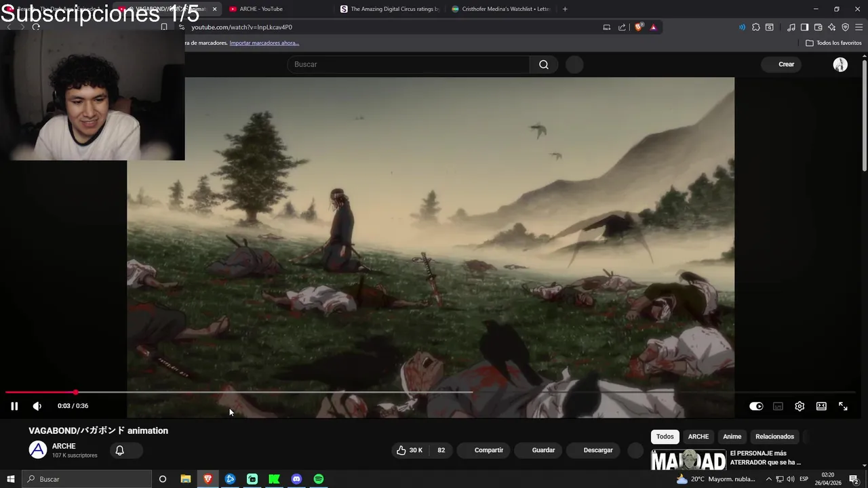The image size is (868, 488).
Task: Open the Todos los favoritos folder
Action: tap(833, 43)
